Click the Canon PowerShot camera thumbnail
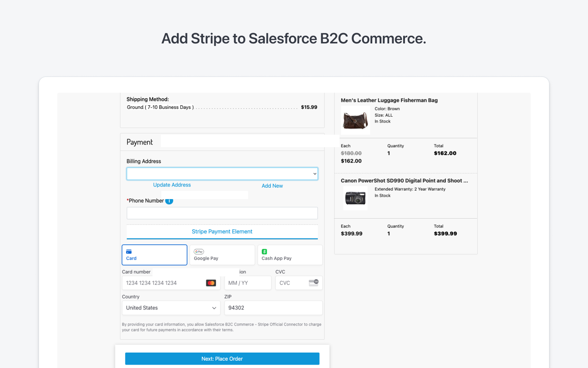The width and height of the screenshot is (588, 368). [x=355, y=198]
